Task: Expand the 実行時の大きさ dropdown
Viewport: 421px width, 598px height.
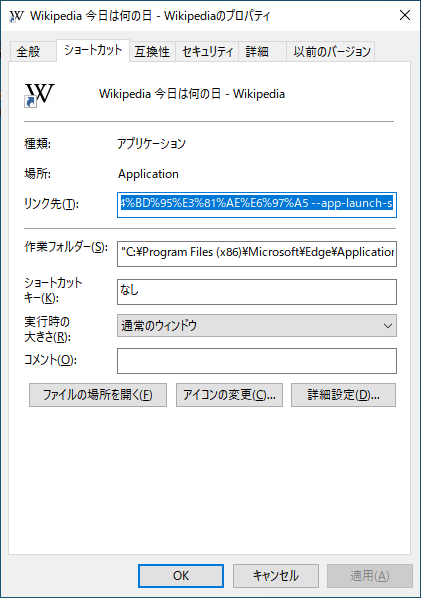Action: pyautogui.click(x=257, y=325)
